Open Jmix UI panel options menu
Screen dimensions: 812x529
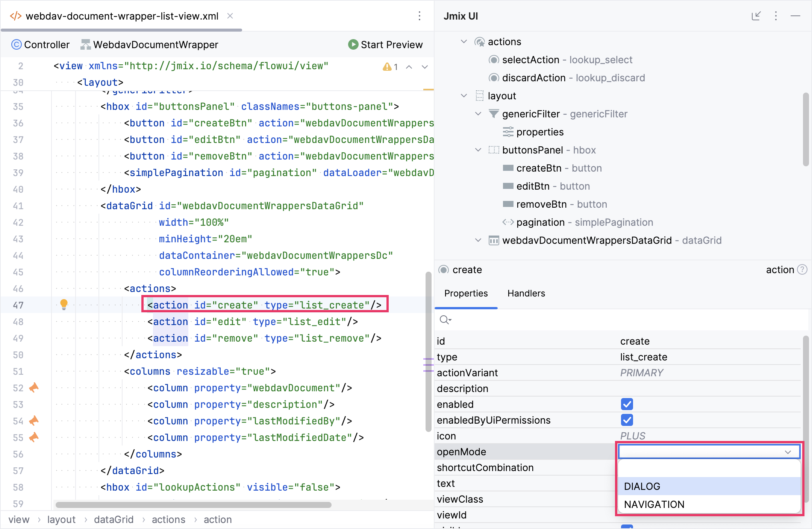(x=776, y=16)
